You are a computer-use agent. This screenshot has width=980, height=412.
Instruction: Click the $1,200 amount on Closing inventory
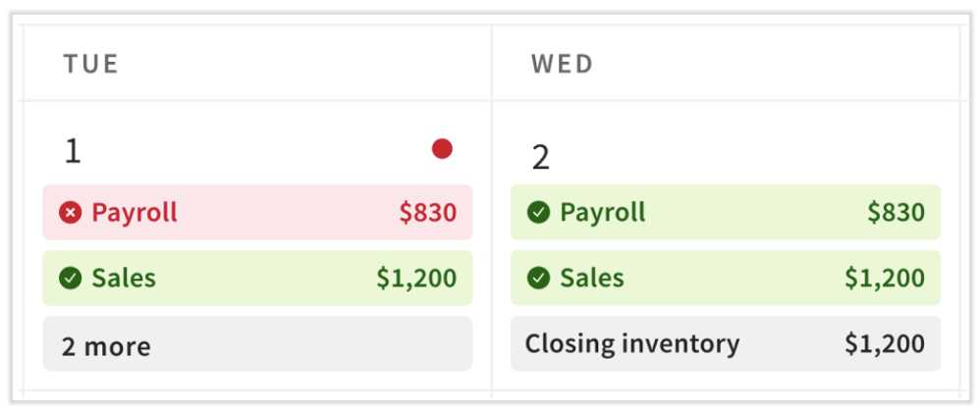(x=884, y=343)
